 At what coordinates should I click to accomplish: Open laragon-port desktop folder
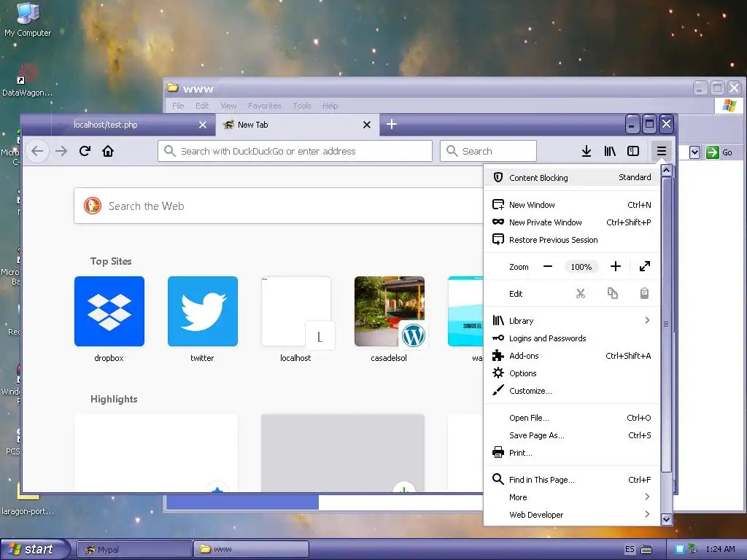(28, 500)
